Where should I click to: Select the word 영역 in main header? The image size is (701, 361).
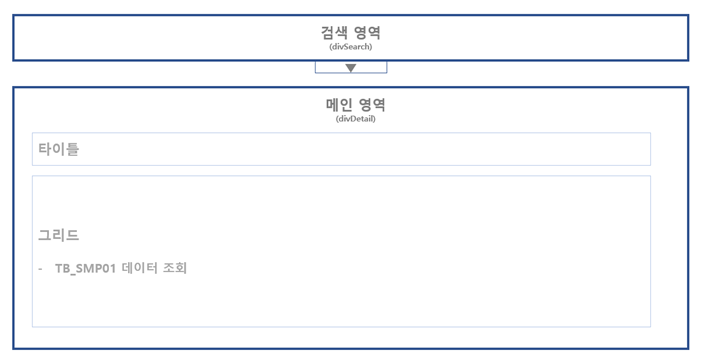[372, 105]
